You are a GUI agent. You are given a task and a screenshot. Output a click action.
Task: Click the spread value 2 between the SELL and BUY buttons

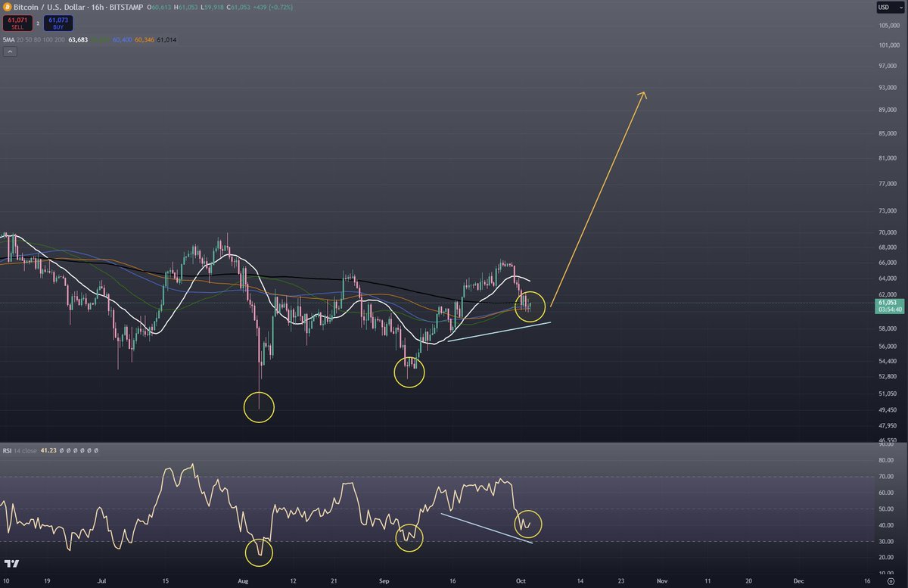(37, 23)
